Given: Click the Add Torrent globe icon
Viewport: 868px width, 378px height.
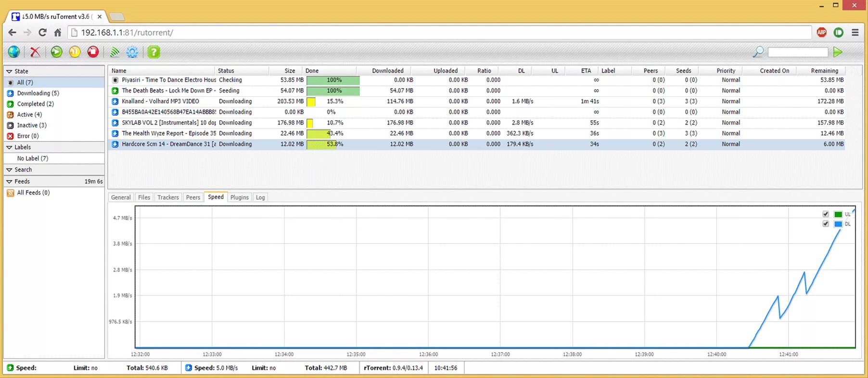Looking at the screenshot, I should pyautogui.click(x=13, y=52).
